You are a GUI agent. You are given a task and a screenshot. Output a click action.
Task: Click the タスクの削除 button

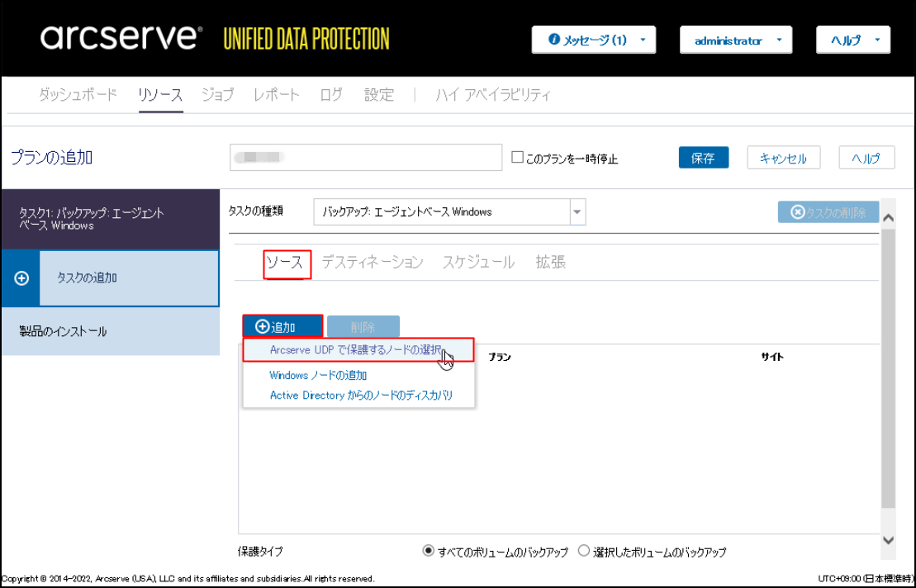pyautogui.click(x=828, y=212)
